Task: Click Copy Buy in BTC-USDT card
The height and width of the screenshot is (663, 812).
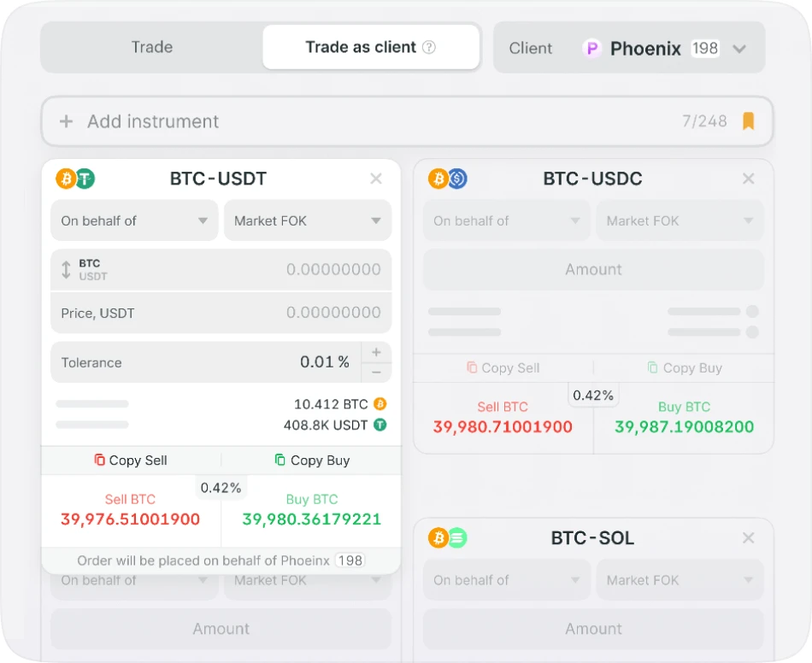Action: [x=312, y=461]
